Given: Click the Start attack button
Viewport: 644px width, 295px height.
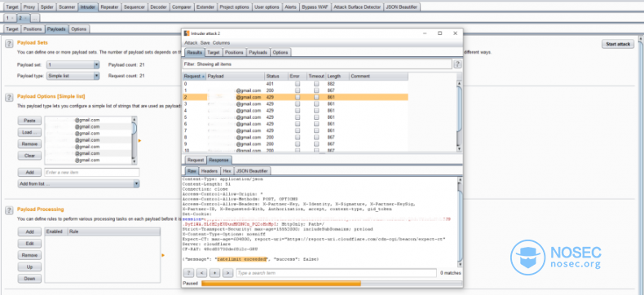Looking at the screenshot, I should coord(618,44).
